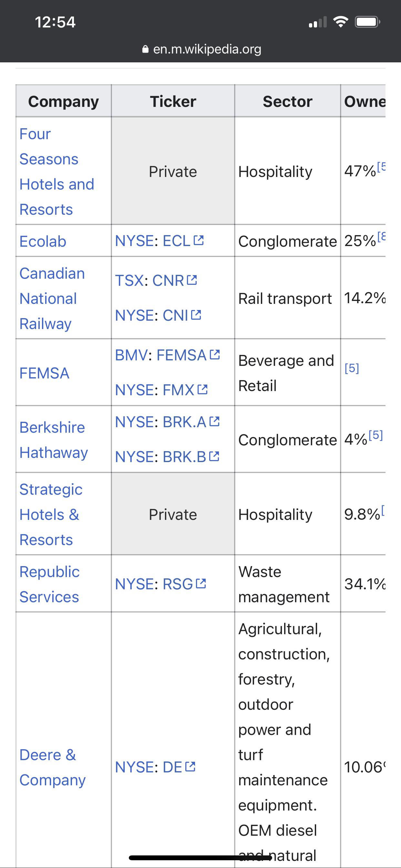The image size is (401, 868).
Task: Click footnote reference [5] beside FEMSA's ownership
Action: [x=352, y=369]
